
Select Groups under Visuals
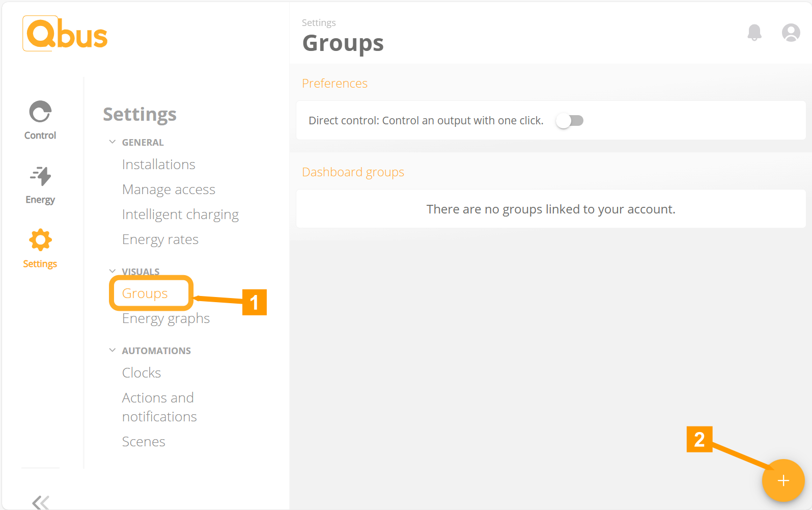[145, 293]
